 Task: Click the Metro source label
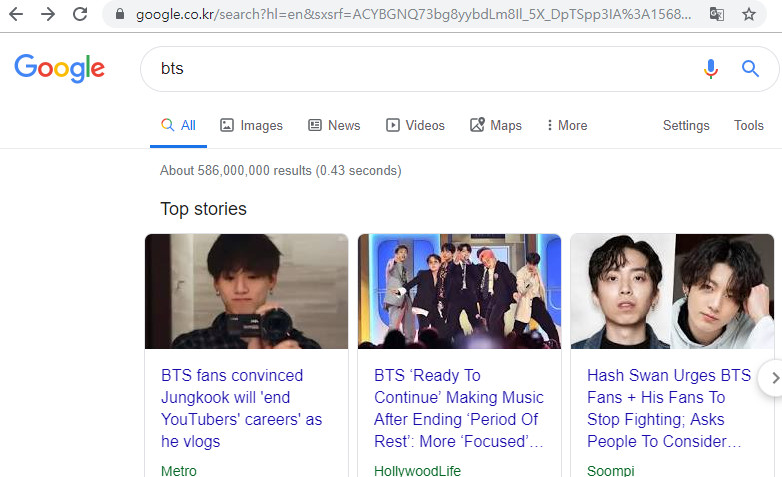click(x=179, y=471)
